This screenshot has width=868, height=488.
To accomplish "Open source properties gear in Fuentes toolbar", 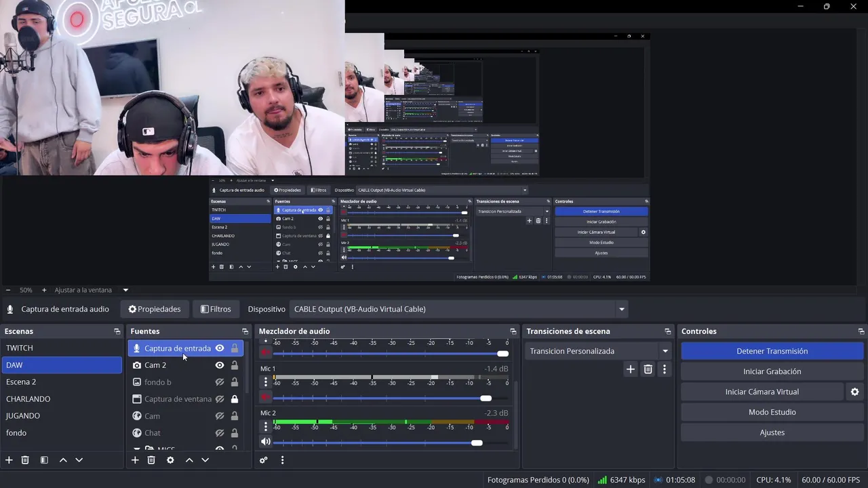I will [x=170, y=460].
